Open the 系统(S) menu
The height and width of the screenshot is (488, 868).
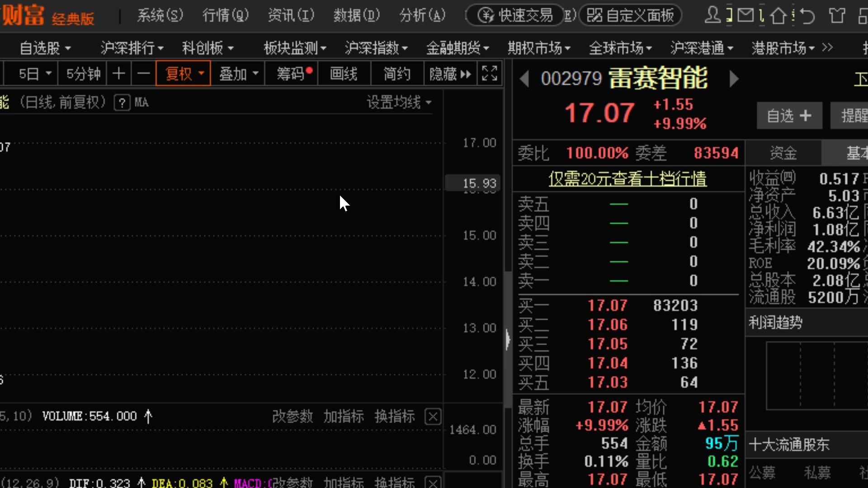160,15
